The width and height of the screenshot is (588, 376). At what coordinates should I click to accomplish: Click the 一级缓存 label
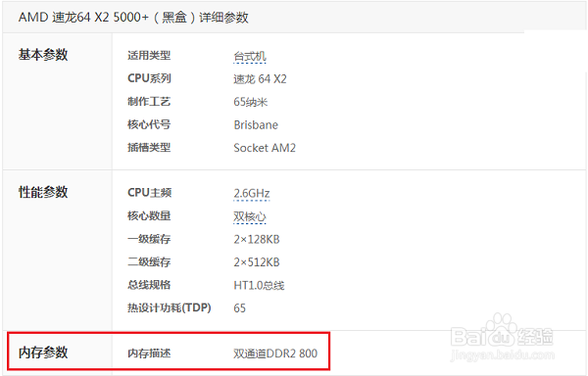pyautogui.click(x=149, y=239)
